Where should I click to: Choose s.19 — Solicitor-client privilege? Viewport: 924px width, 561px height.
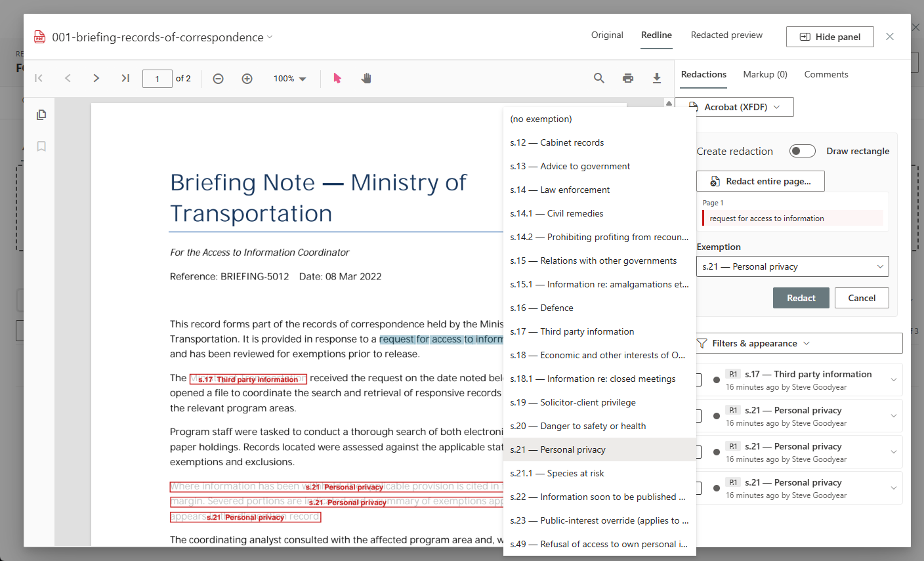click(x=600, y=402)
